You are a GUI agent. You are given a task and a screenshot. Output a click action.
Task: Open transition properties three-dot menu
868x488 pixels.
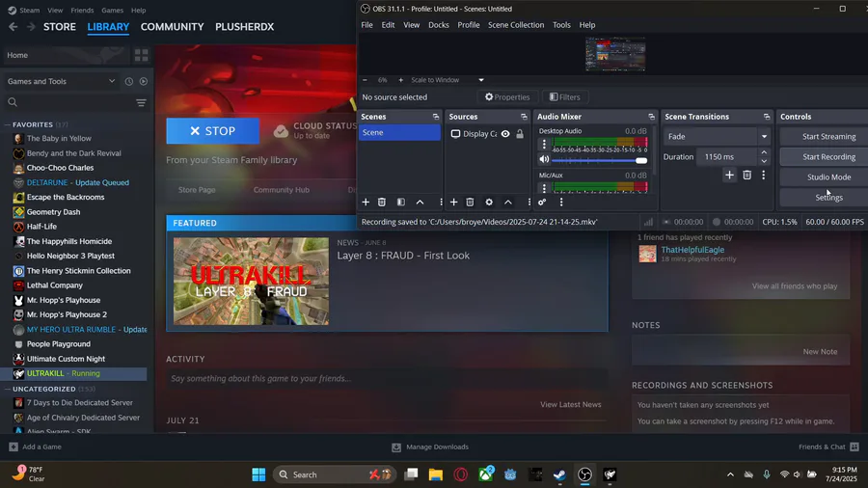(x=764, y=175)
